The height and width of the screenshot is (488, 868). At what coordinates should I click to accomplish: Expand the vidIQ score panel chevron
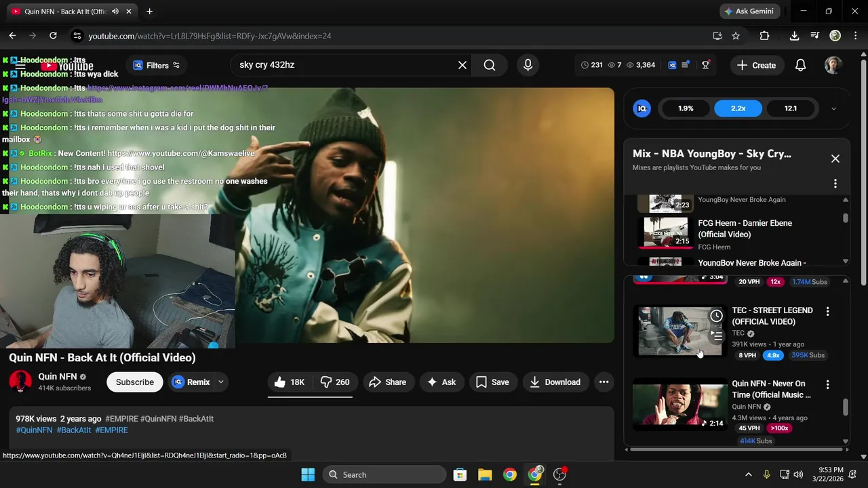point(833,108)
